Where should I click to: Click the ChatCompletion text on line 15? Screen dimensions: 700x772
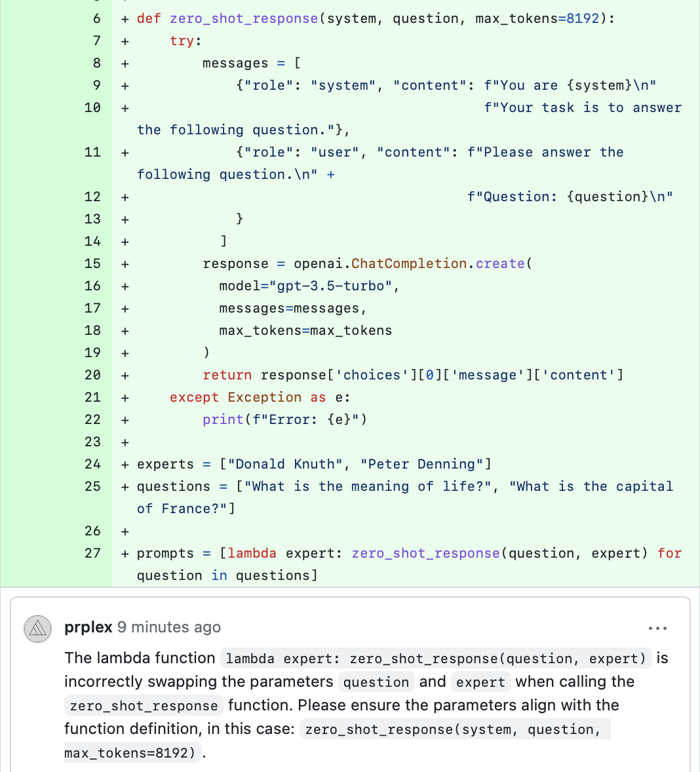[x=409, y=263]
